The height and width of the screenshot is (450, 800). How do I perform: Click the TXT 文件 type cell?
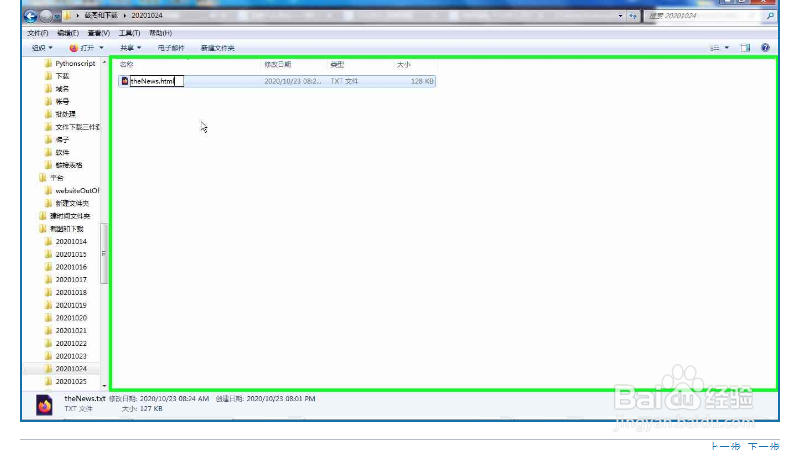coord(344,81)
